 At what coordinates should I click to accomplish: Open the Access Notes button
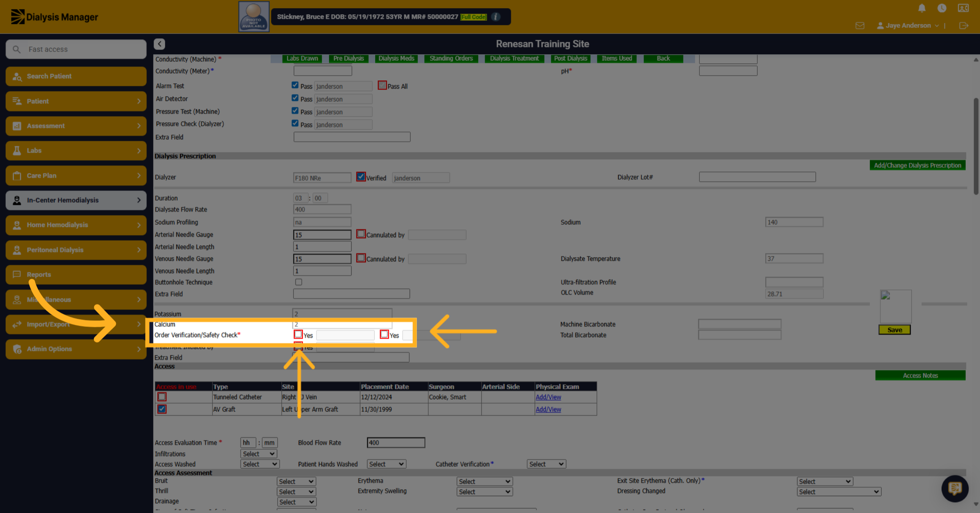[920, 375]
